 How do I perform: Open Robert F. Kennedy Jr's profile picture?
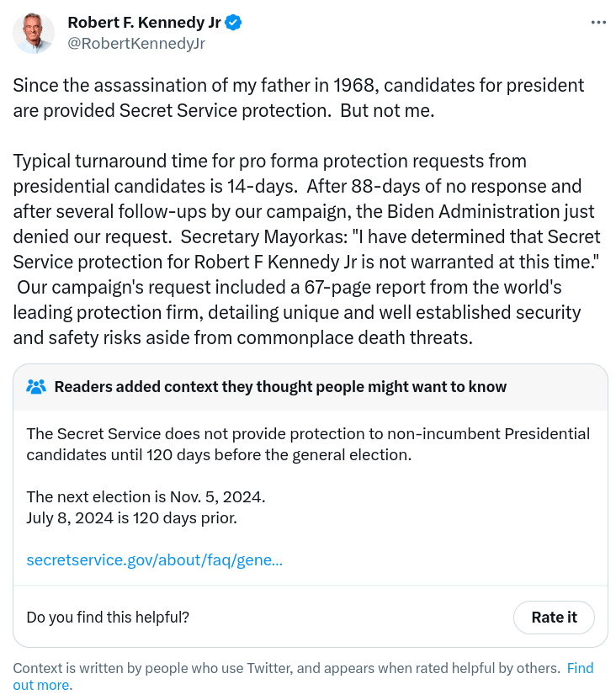click(34, 33)
